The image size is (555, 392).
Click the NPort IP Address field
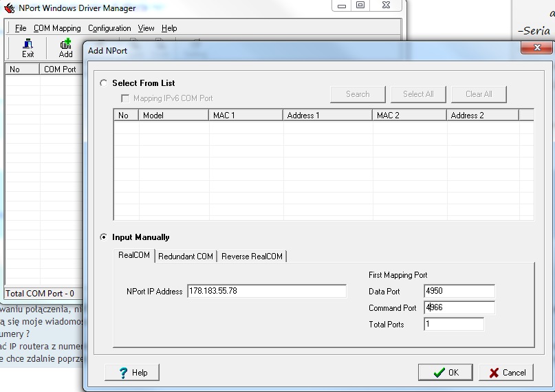267,291
